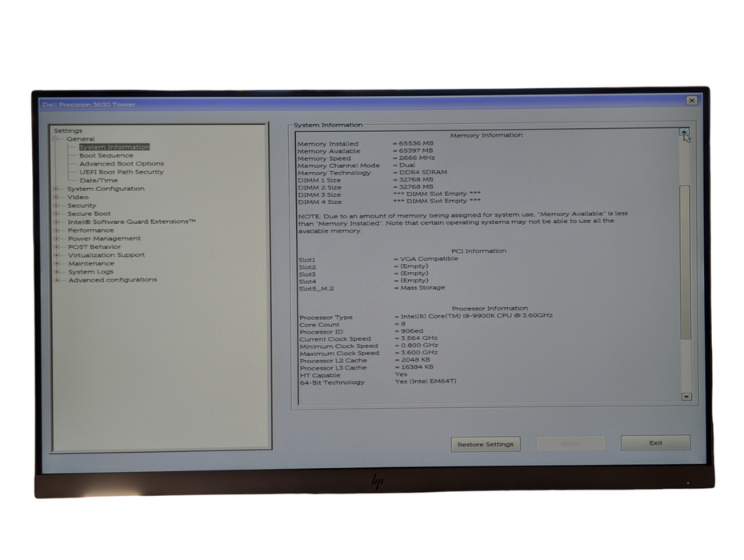
Task: Collapse the General tree node
Action: [x=56, y=139]
